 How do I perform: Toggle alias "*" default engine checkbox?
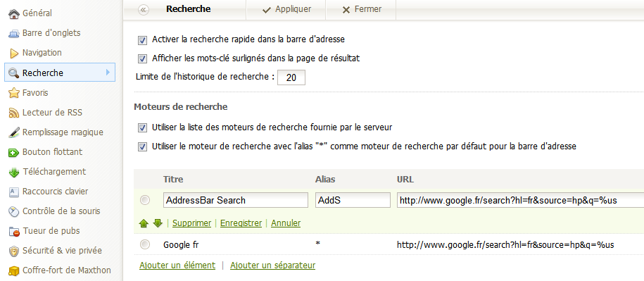pos(142,147)
